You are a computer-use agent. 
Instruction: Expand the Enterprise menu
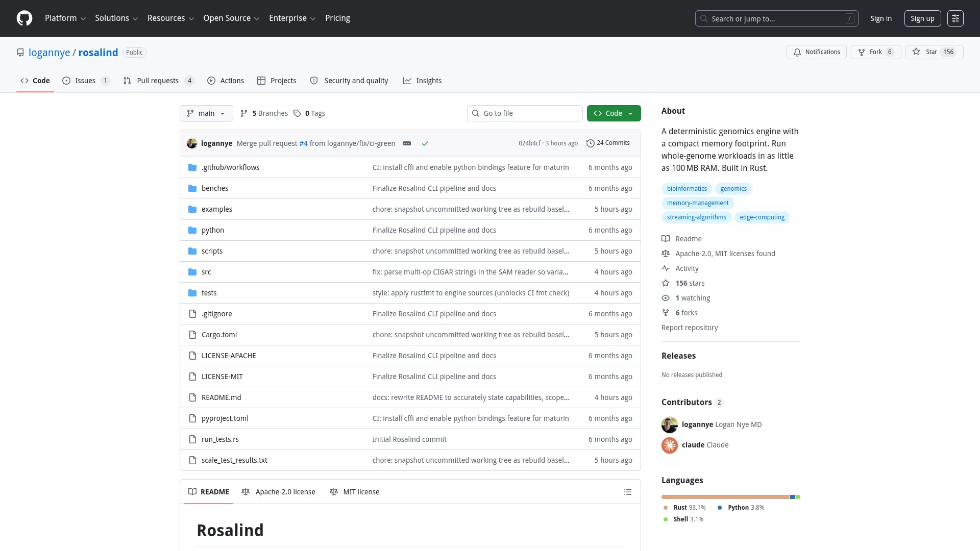(292, 18)
